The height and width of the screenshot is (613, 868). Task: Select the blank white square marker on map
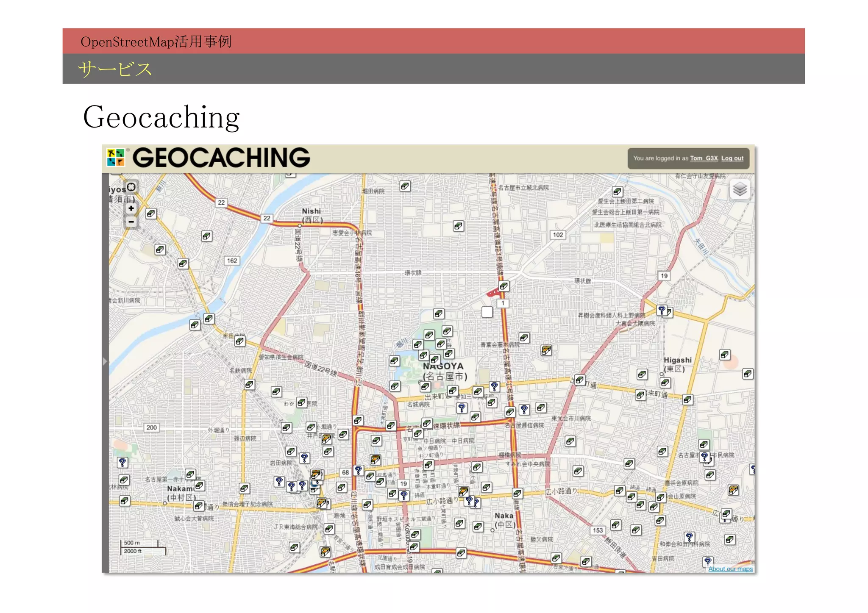click(x=487, y=312)
